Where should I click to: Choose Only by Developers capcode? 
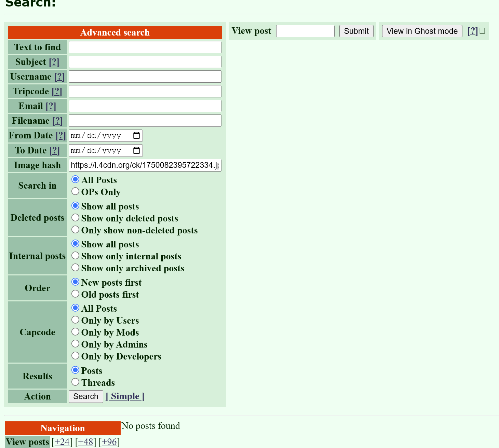point(75,356)
